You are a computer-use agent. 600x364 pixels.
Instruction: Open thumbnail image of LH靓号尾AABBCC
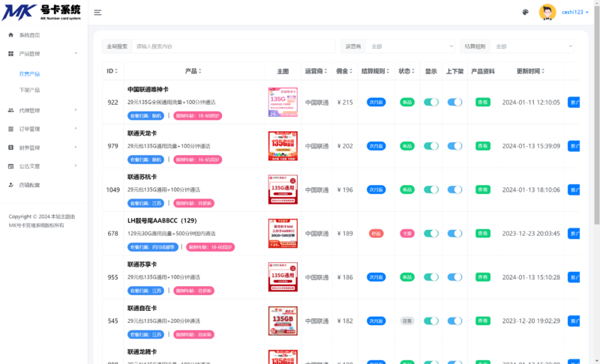pyautogui.click(x=283, y=234)
